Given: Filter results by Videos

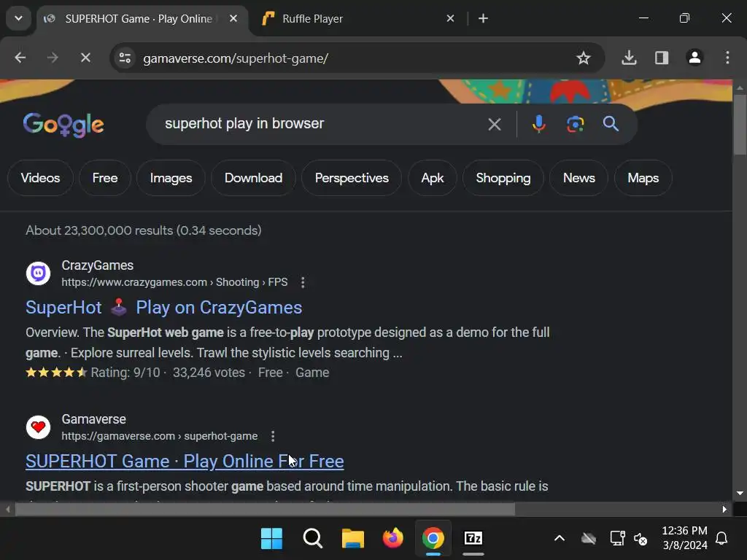Looking at the screenshot, I should click(41, 178).
